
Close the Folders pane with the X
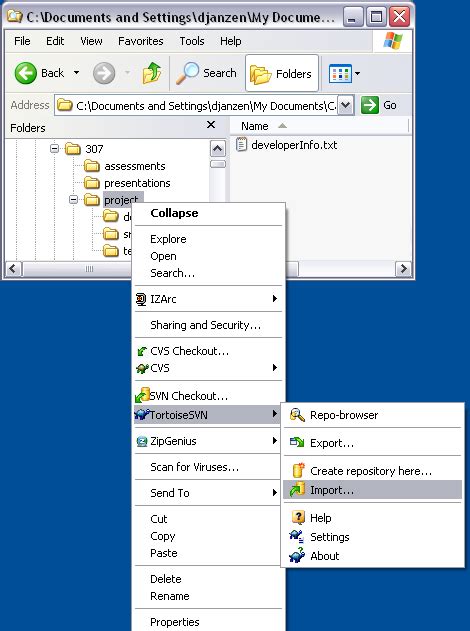(211, 125)
